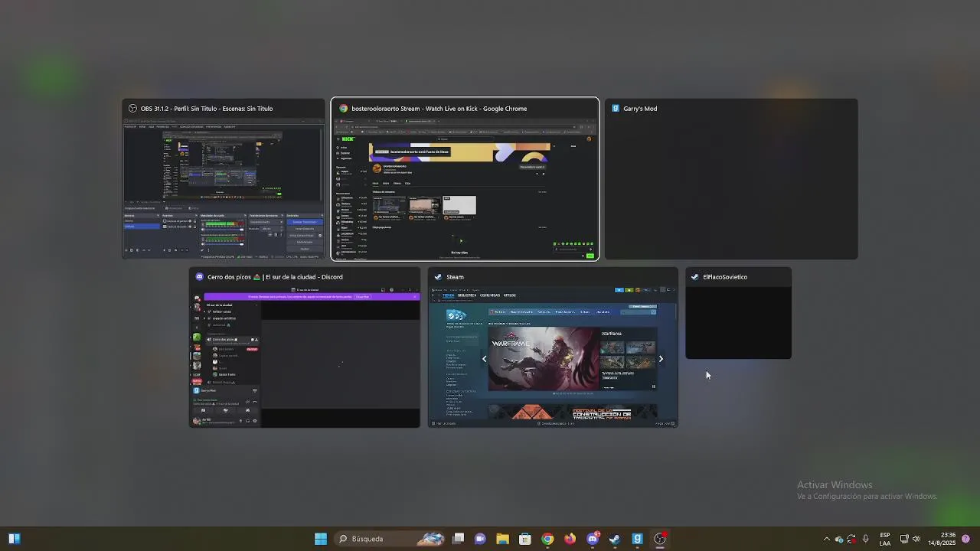980x551 pixels.
Task: Open OBS Studio from the taskbar
Action: [660, 539]
